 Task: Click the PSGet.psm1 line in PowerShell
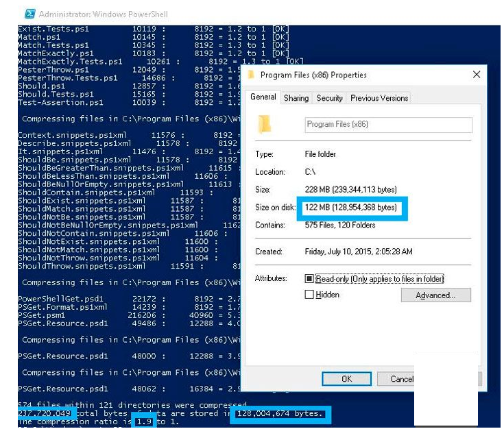[129, 315]
